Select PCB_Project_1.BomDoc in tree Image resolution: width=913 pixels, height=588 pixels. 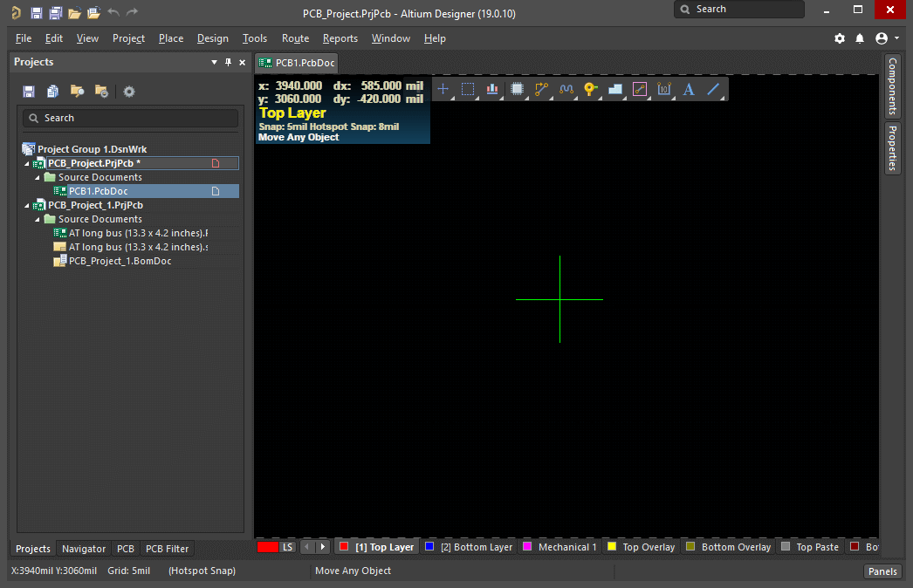[x=120, y=261]
